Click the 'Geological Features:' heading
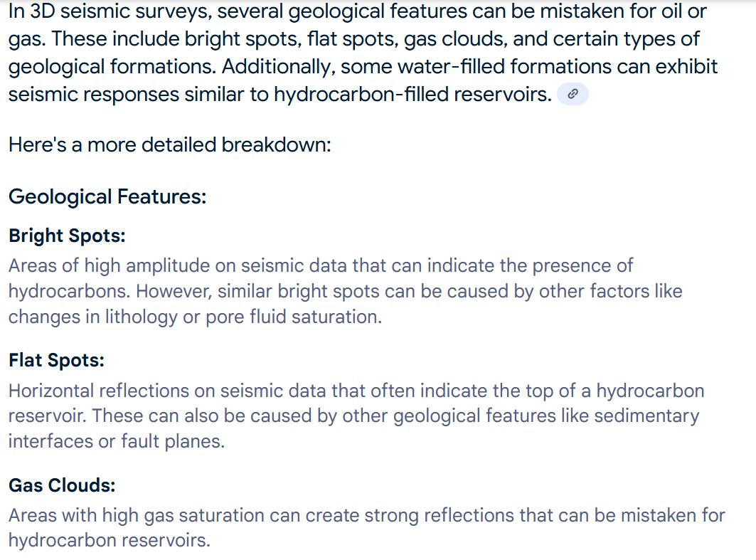Viewport: 756px width, 560px height. (107, 197)
